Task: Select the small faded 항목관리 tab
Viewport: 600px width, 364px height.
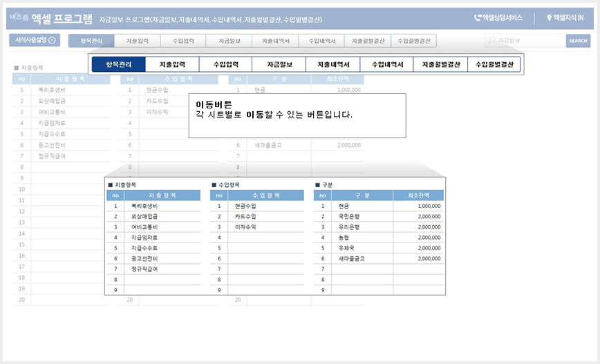Action: [91, 41]
